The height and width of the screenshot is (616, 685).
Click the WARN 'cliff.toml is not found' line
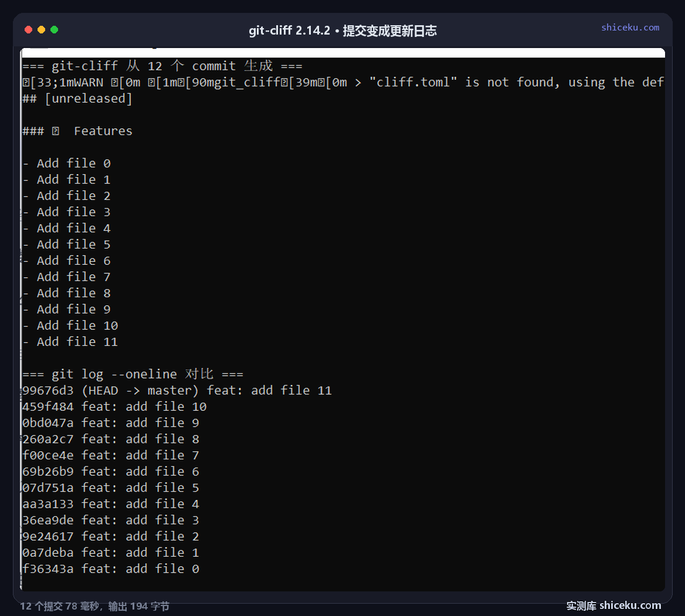(343, 82)
